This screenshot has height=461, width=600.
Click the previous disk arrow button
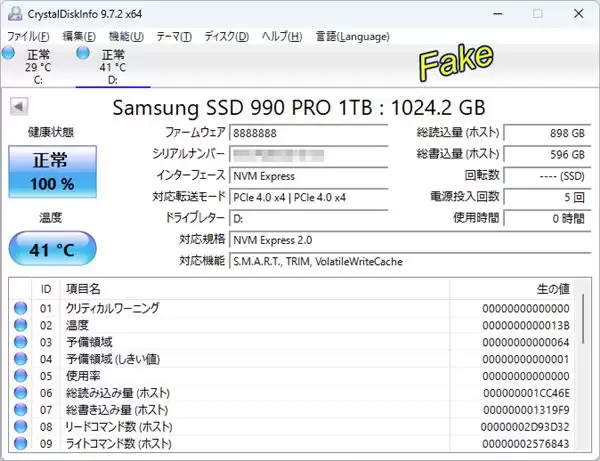[x=19, y=106]
